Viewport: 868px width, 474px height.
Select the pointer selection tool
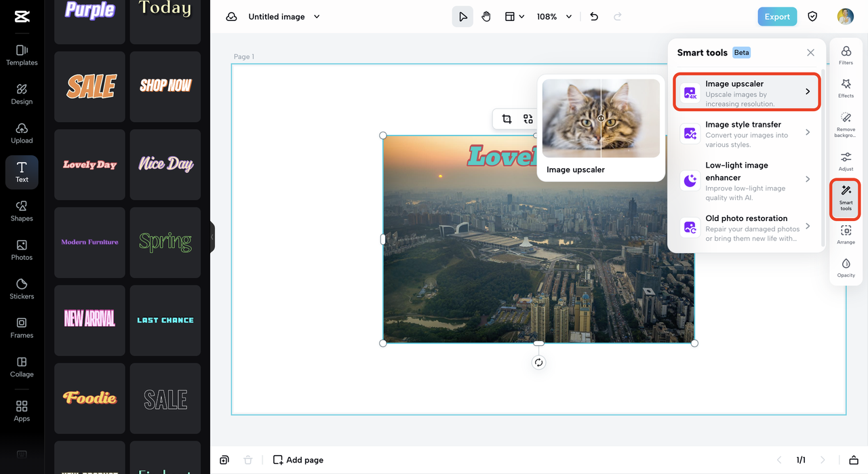click(x=462, y=16)
